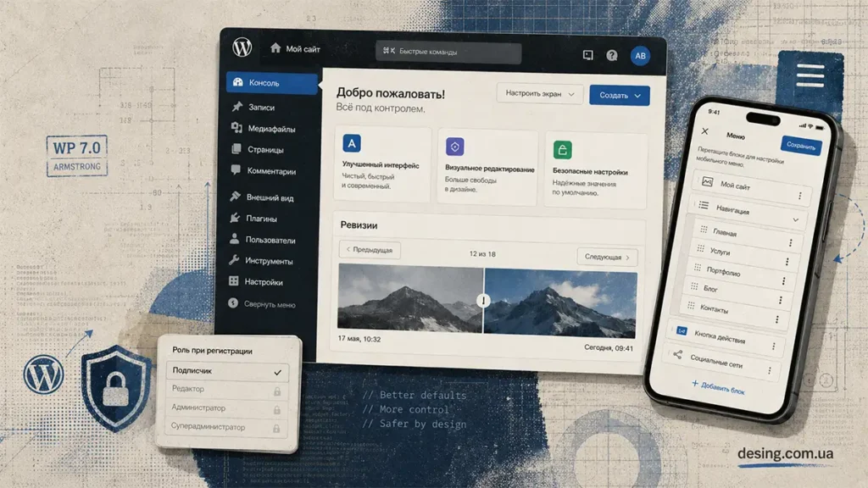Tap the Сохранить button on the phone
This screenshot has height=488, width=868.
[801, 146]
